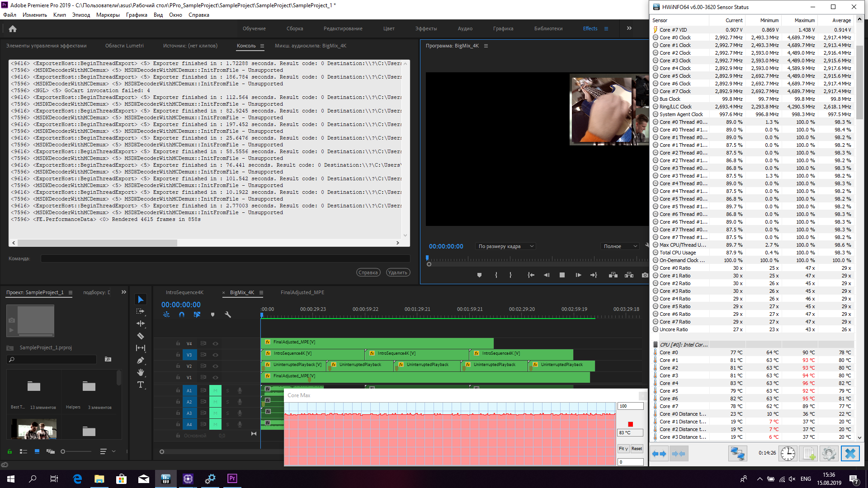Open the Эпизод menu

tap(81, 15)
